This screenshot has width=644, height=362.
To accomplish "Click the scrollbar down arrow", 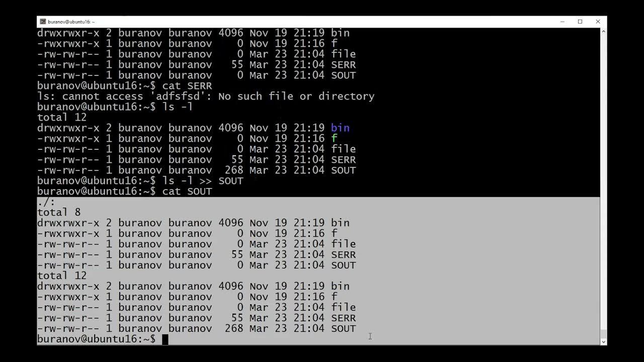I will click(x=603, y=341).
